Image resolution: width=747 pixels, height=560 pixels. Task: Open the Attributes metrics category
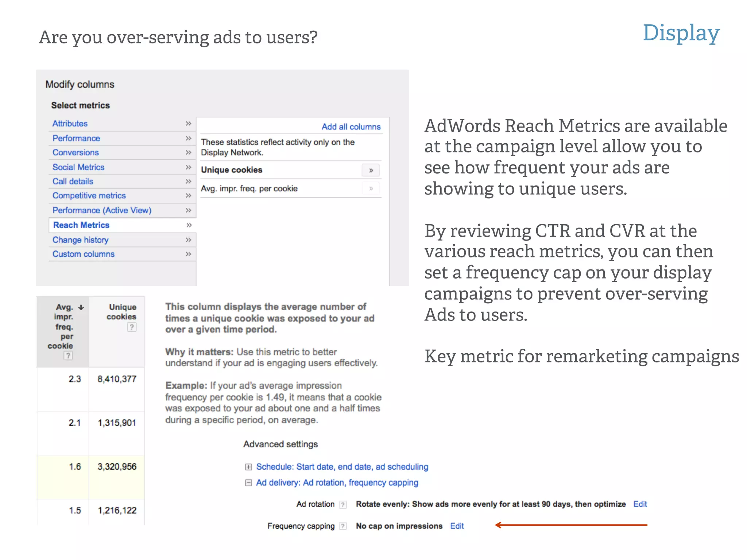pyautogui.click(x=70, y=124)
